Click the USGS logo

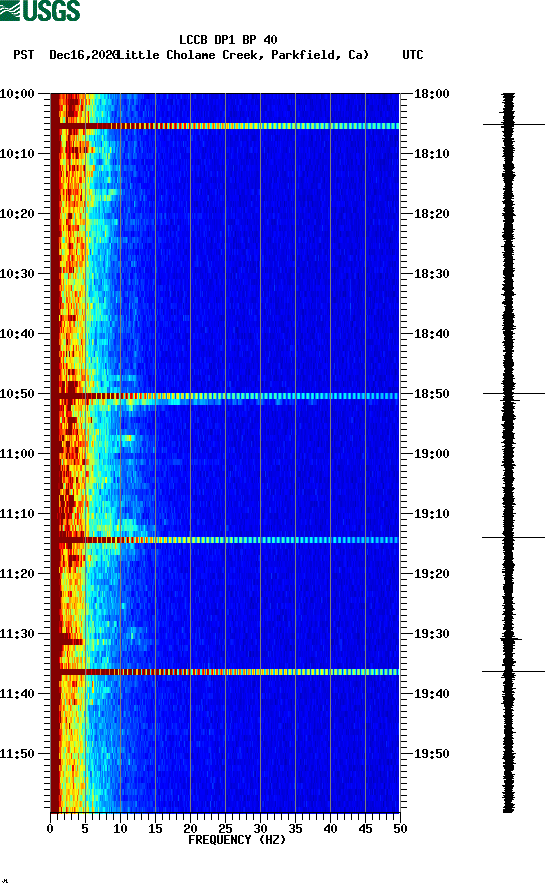click(x=40, y=11)
